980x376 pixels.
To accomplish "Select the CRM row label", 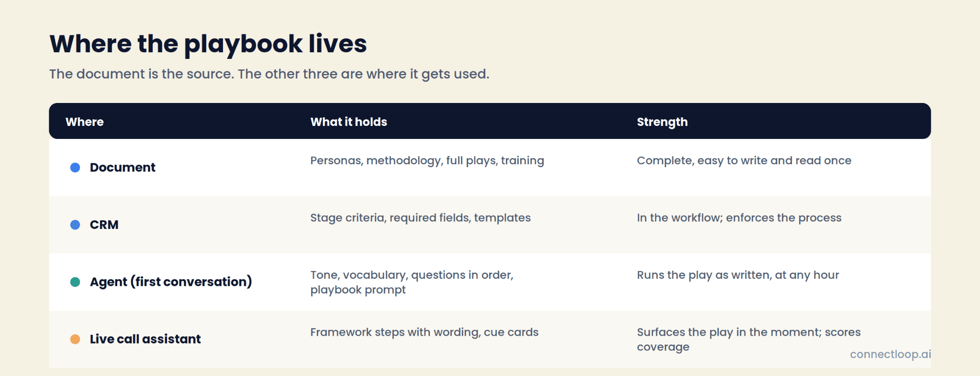I will (104, 225).
